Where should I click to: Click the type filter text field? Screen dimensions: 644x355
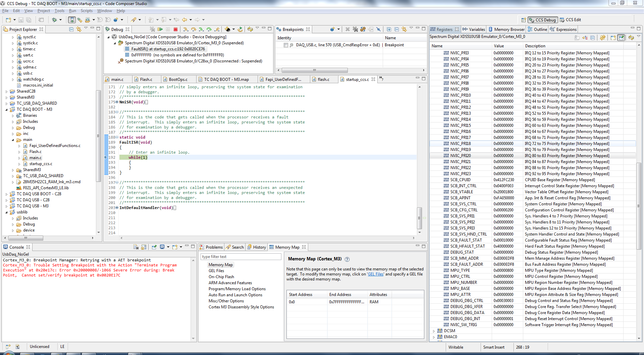(x=241, y=257)
